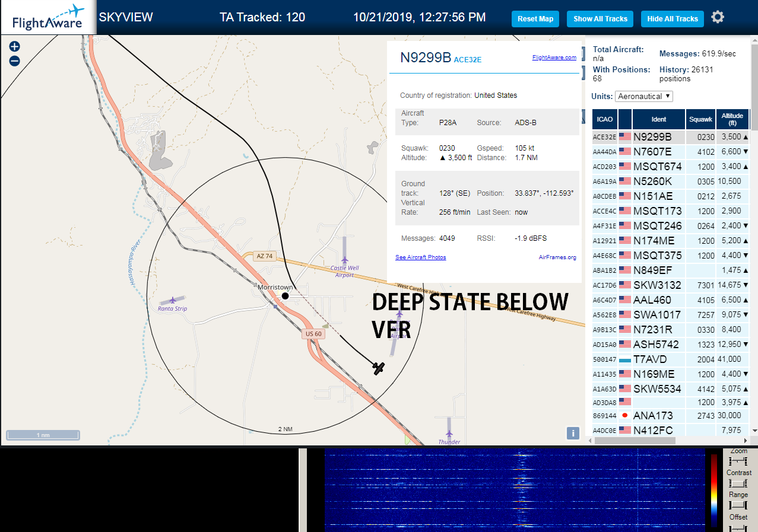Open the Units dropdown

tap(644, 96)
